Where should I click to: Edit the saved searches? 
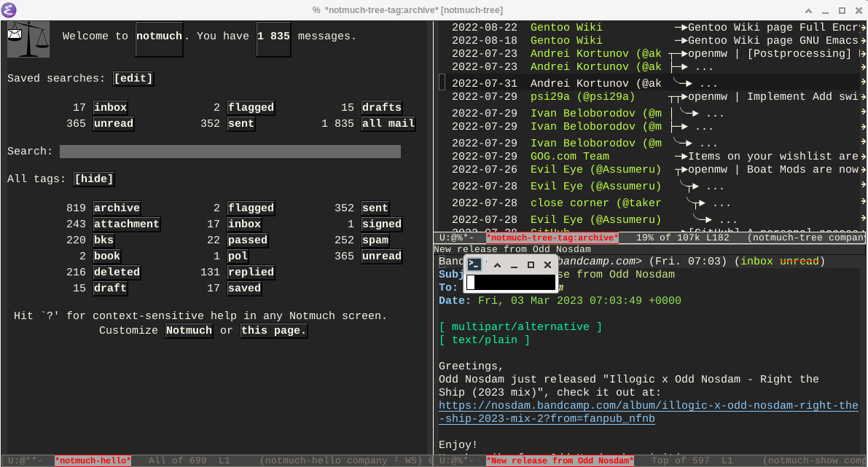click(133, 78)
